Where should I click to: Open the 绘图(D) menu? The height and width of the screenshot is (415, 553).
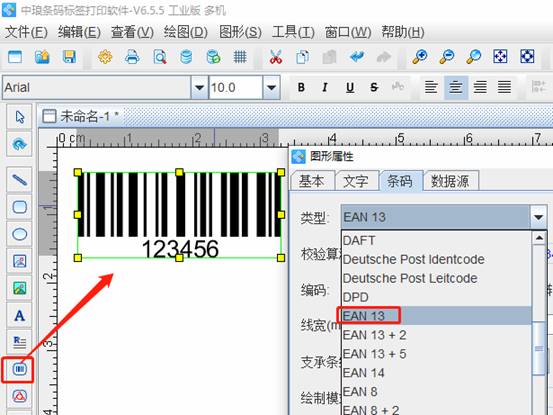186,32
